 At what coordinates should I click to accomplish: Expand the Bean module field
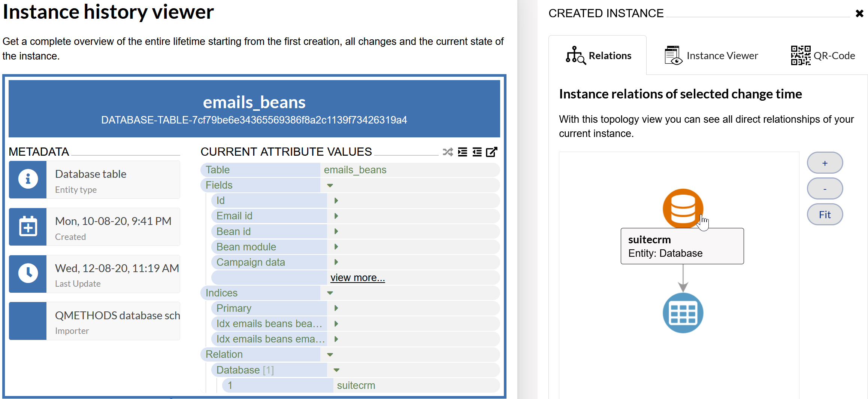336,247
